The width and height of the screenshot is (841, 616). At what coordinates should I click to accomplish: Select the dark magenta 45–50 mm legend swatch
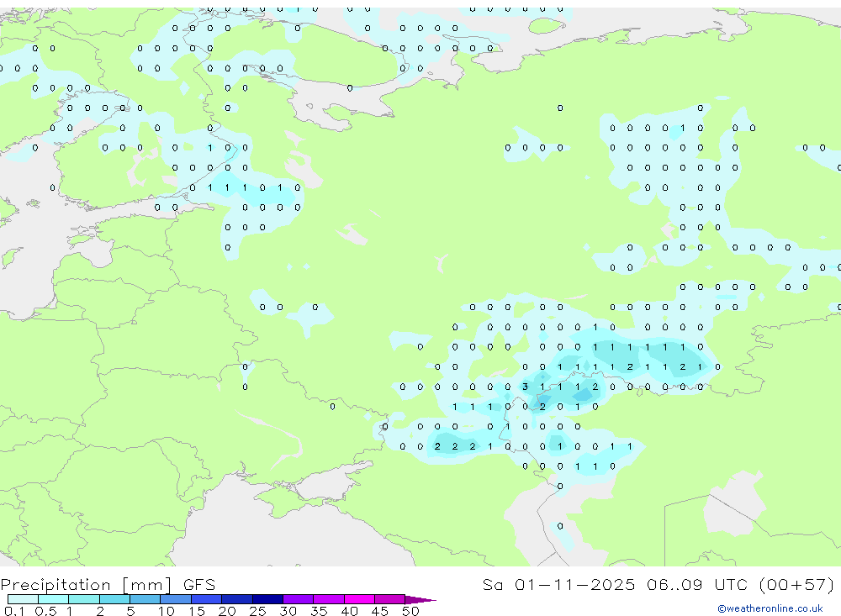(389, 599)
